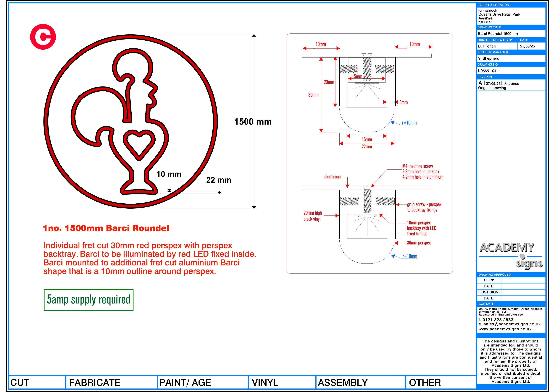This screenshot has width=555, height=392.
Task: Select the '22 mm' dimension label
Action: point(219,180)
